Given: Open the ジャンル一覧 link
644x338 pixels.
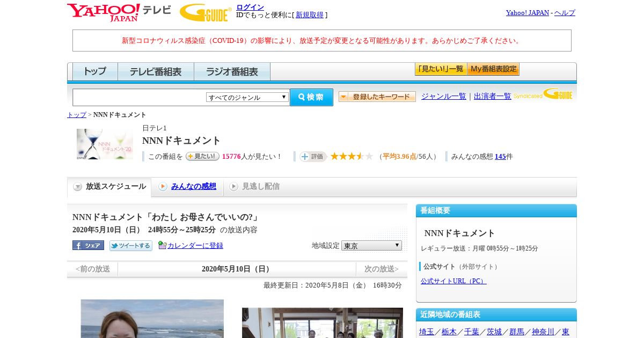Looking at the screenshot, I should [444, 96].
